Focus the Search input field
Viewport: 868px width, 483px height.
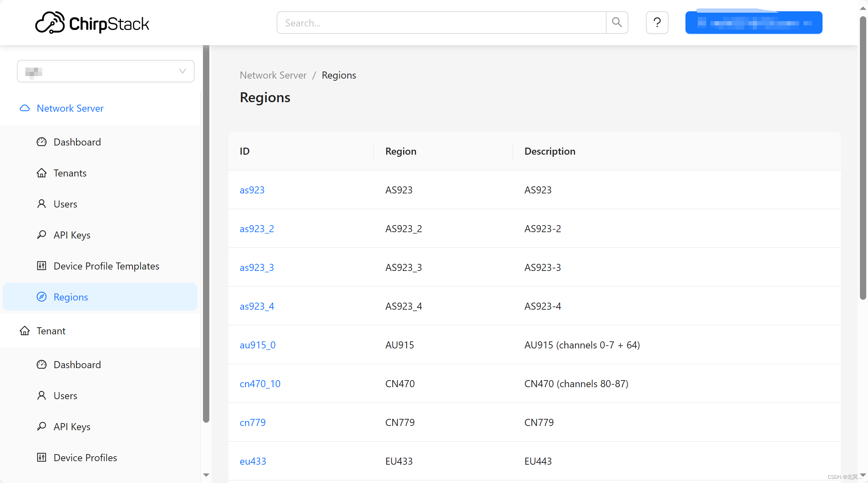(441, 23)
